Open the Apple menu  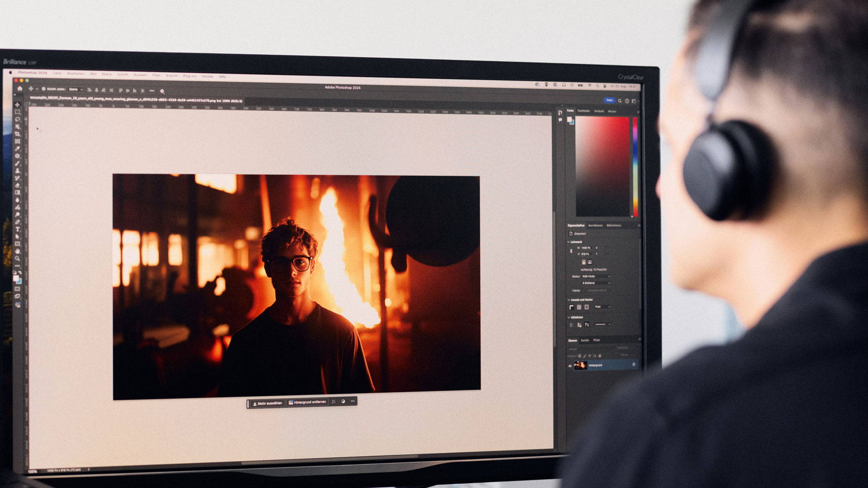(x=10, y=72)
